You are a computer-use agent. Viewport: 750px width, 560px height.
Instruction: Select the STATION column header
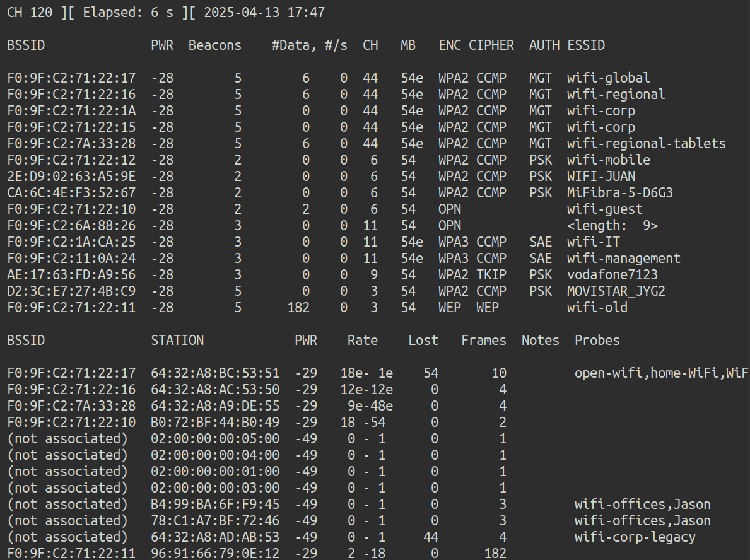pos(177,341)
